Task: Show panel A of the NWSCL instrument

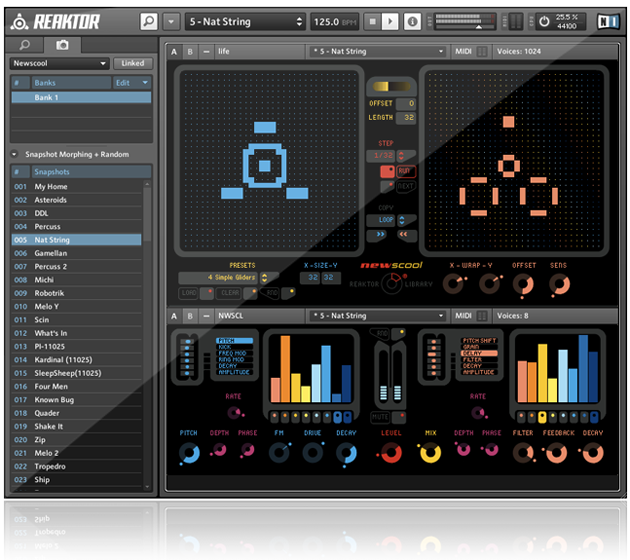Action: tap(174, 316)
